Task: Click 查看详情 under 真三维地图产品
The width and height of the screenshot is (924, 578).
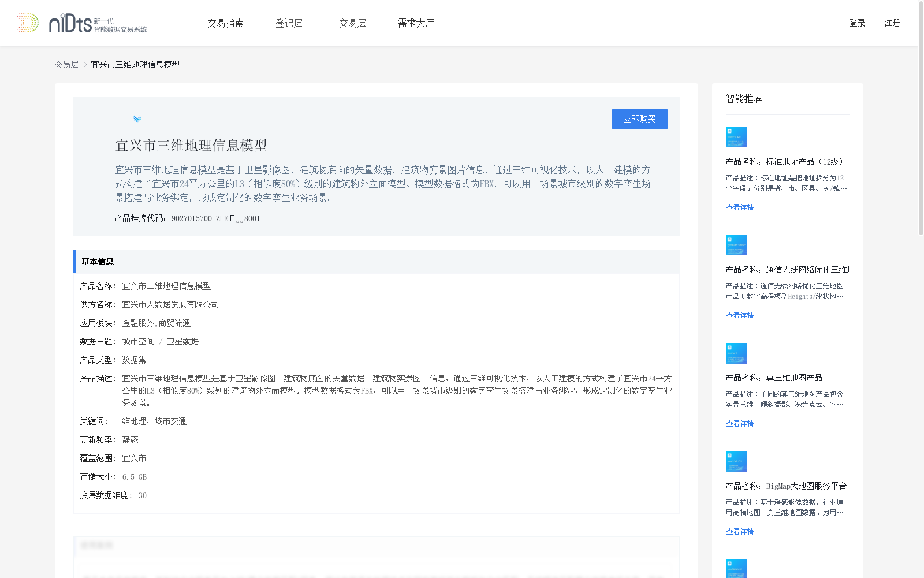Action: point(740,424)
